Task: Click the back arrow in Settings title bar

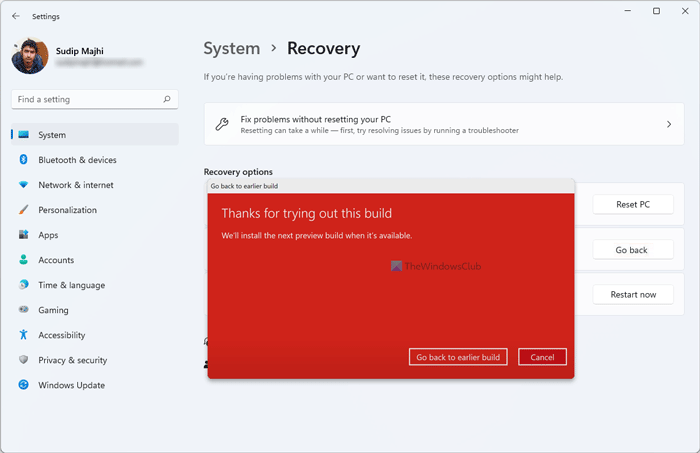Action: (16, 16)
